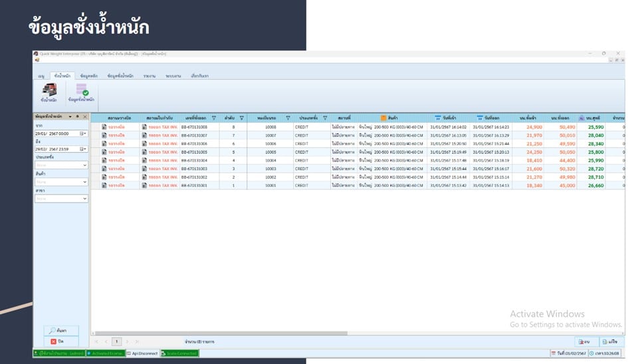The width and height of the screenshot is (640, 364).
Task: Click TAX INV. document icon in row BB-670131001
Action: coord(144,185)
